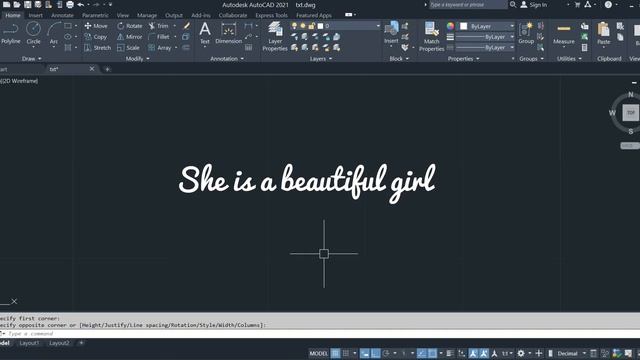Activate the Move tool
The image size is (640, 360).
(x=96, y=26)
